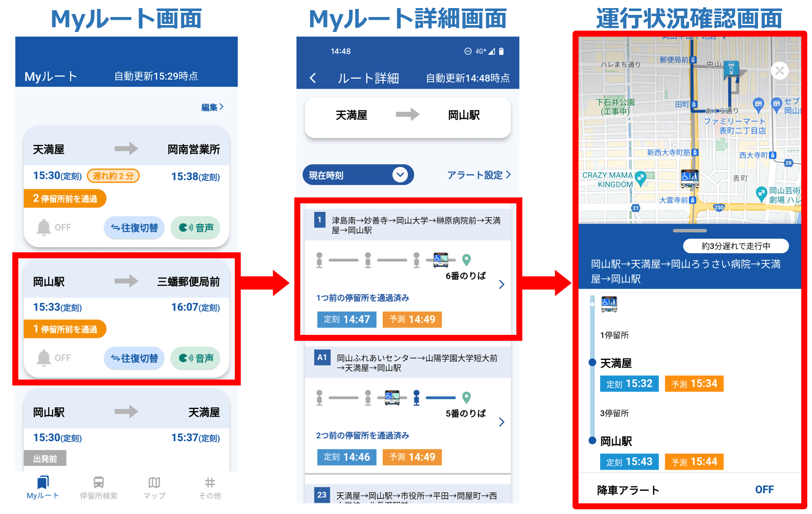Grab the bottom sheet drag handle
812x514 pixels.
[x=689, y=231]
